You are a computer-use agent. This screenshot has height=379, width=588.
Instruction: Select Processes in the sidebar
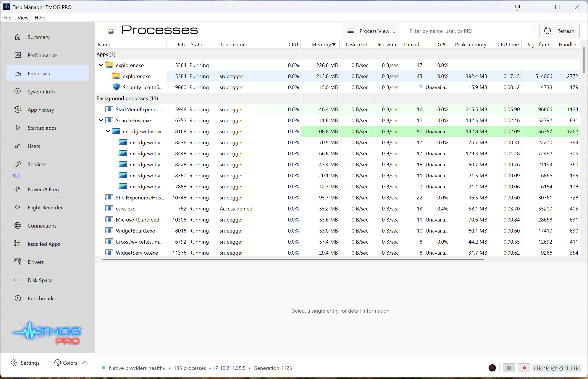pos(48,73)
